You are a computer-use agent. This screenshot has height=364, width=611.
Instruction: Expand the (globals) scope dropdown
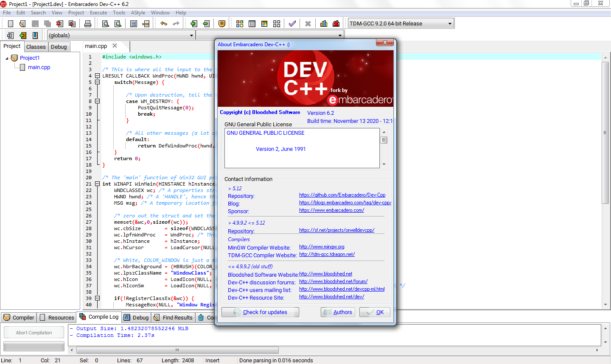point(191,36)
